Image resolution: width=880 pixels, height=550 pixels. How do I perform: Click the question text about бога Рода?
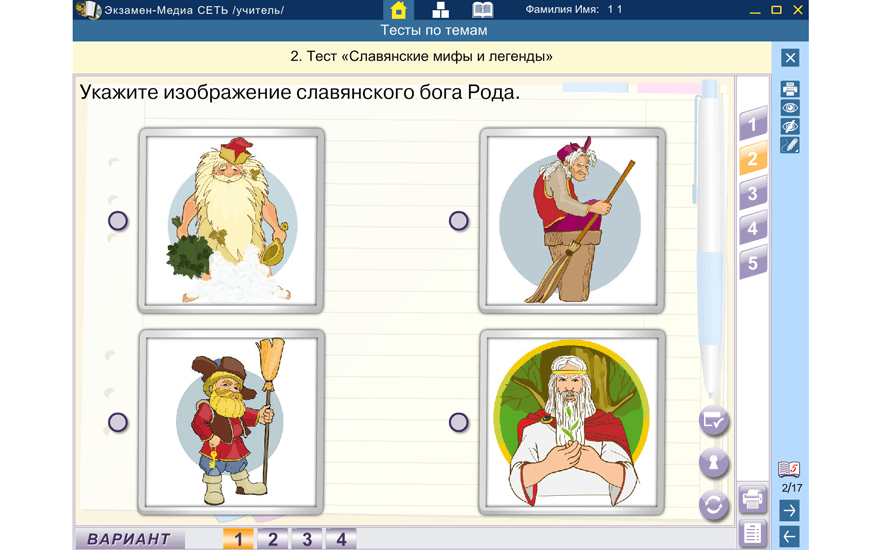coord(300,92)
